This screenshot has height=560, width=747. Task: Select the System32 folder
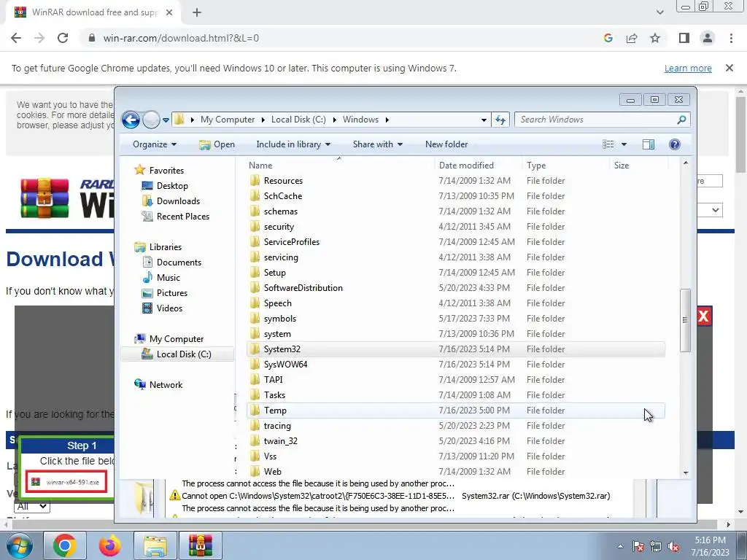pyautogui.click(x=456, y=349)
